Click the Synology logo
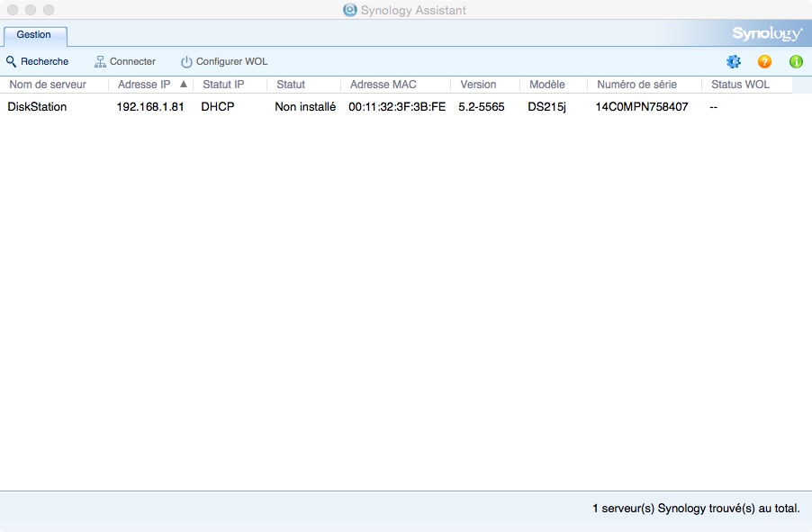The height and width of the screenshot is (532, 812). pyautogui.click(x=768, y=33)
